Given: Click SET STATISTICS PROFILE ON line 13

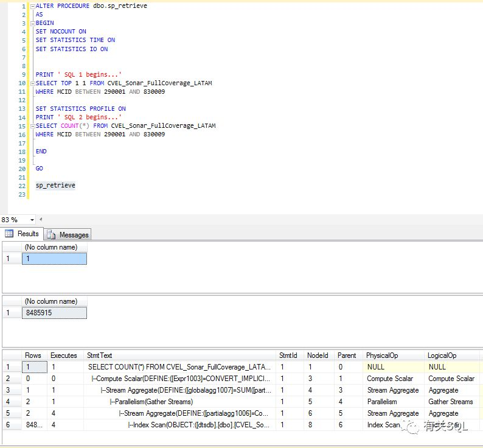Looking at the screenshot, I should tap(81, 108).
